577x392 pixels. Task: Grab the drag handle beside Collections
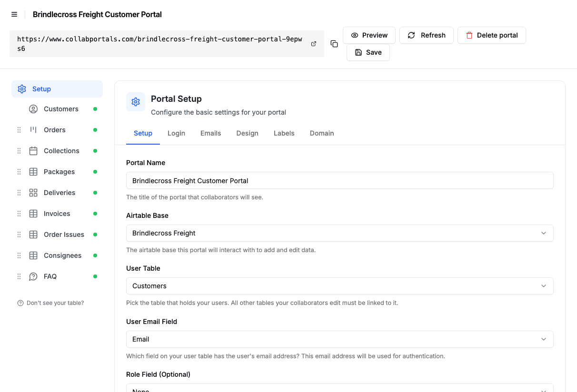pyautogui.click(x=19, y=151)
